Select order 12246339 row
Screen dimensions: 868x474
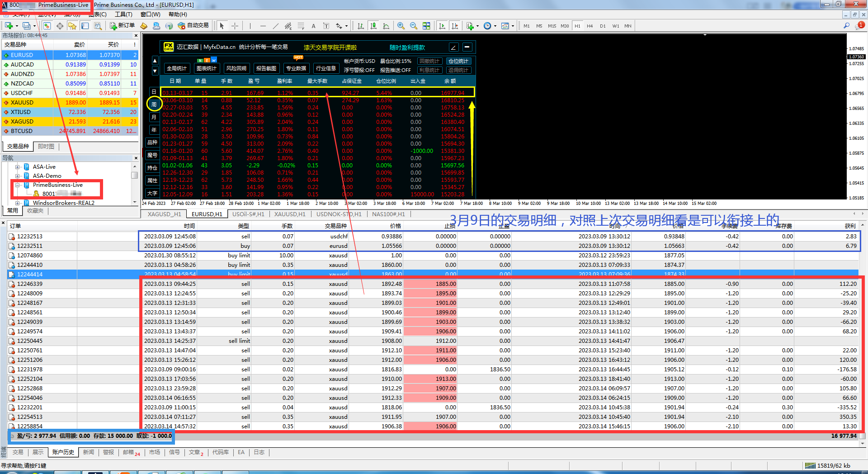433,284
